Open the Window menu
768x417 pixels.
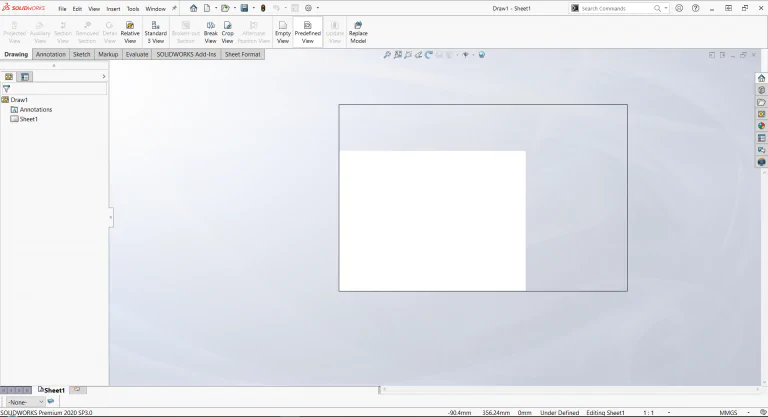click(x=155, y=9)
